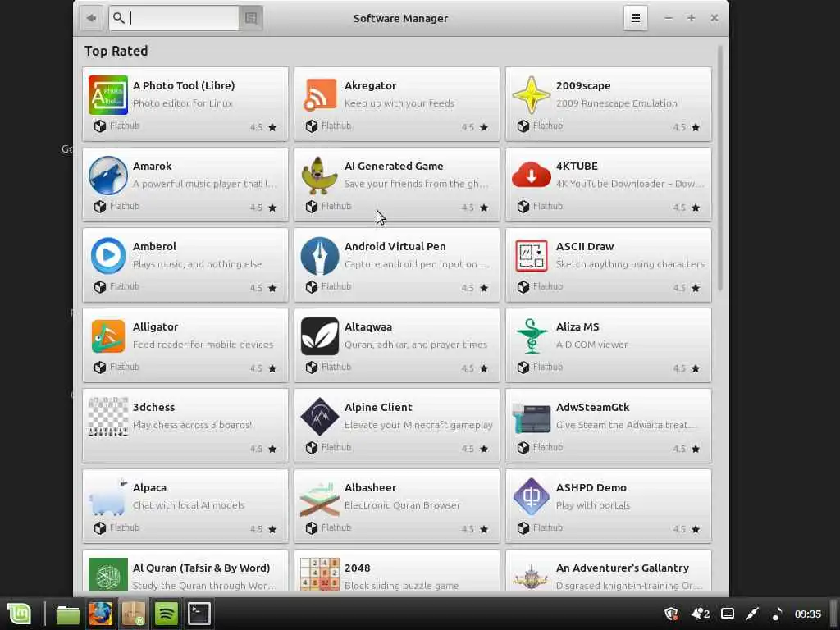Viewport: 840px width, 630px height.
Task: Click the 'Top Rated' heading
Action: [x=116, y=51]
